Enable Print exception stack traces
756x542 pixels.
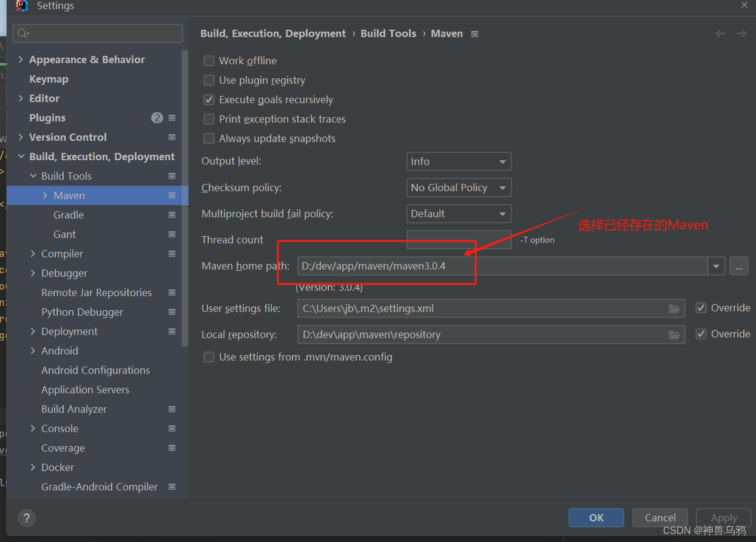[209, 119]
